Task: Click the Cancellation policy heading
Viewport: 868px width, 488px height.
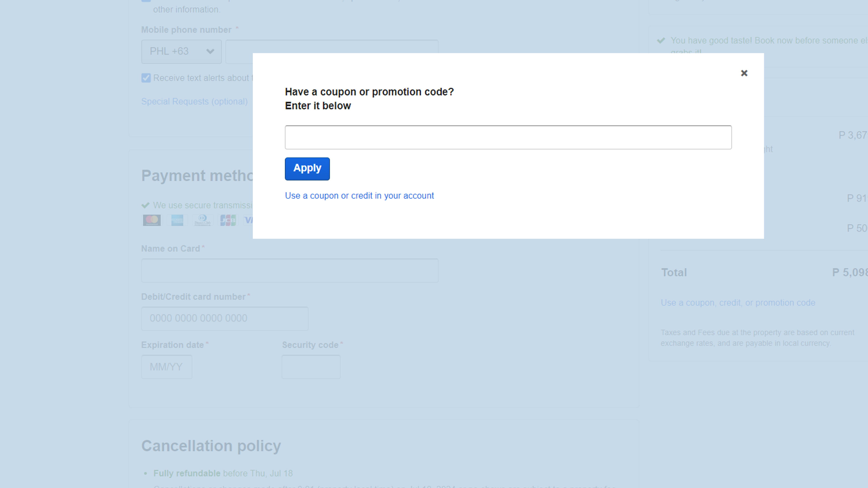Action: (211, 446)
